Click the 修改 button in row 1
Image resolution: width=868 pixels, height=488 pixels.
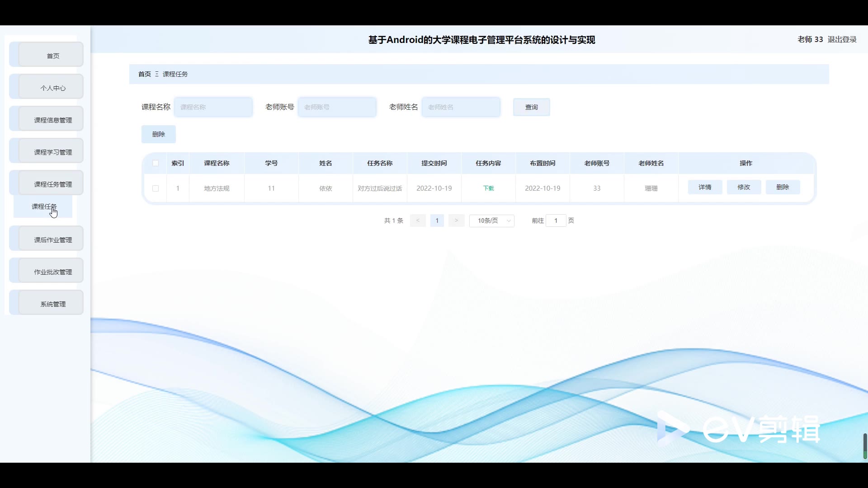pos(744,187)
